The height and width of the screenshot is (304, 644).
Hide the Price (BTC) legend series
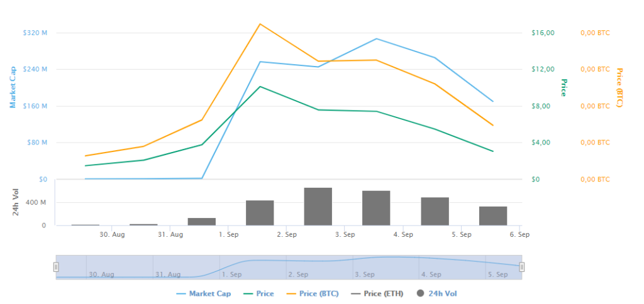tap(312, 294)
